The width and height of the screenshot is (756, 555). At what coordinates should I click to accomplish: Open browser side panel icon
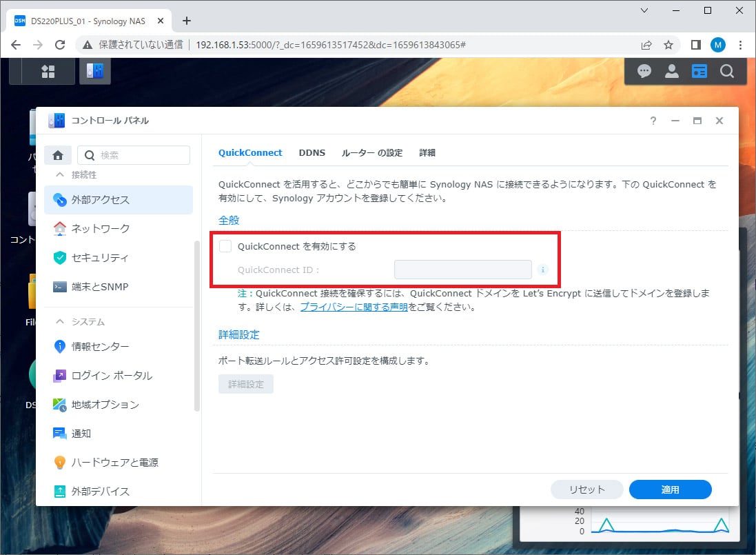(695, 45)
